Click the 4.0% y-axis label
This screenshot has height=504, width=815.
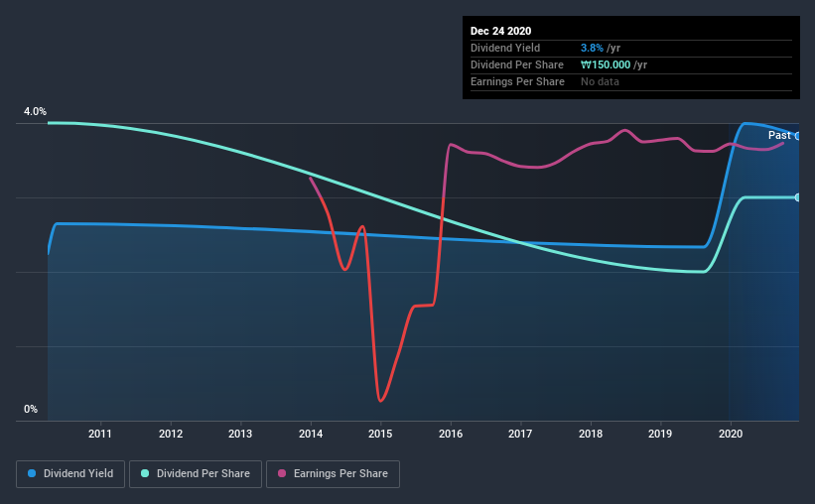point(35,111)
